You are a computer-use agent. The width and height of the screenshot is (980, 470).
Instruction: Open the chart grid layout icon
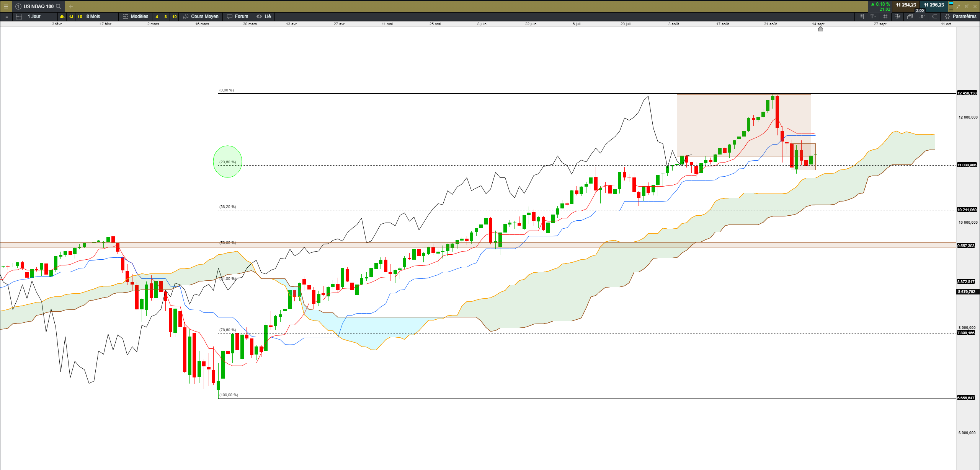tap(19, 16)
